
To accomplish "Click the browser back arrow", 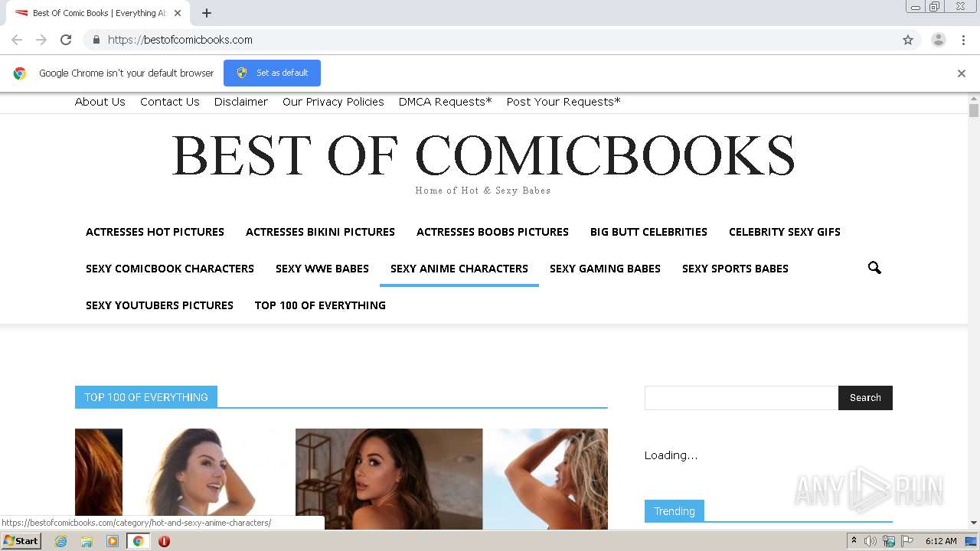I will [x=17, y=40].
